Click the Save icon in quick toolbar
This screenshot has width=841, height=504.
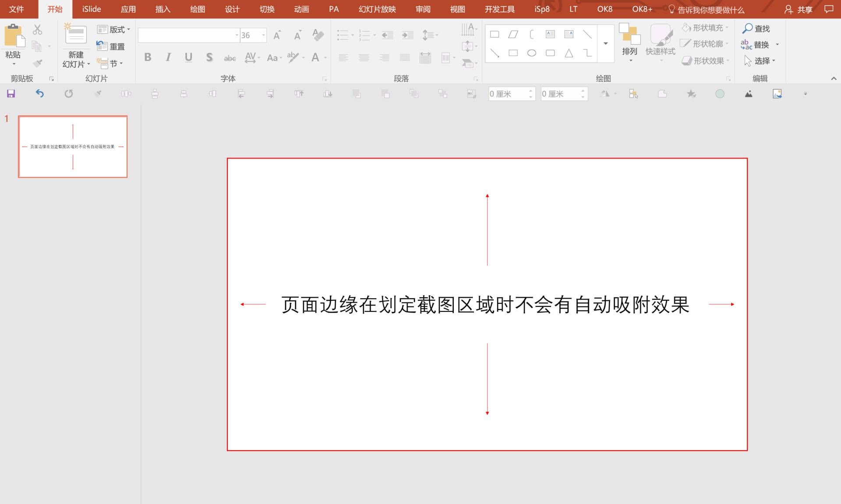point(11,94)
